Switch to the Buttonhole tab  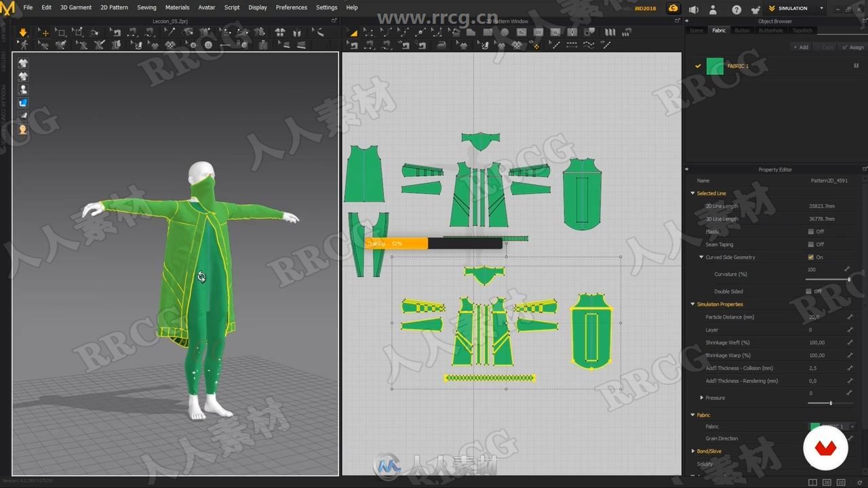(770, 30)
